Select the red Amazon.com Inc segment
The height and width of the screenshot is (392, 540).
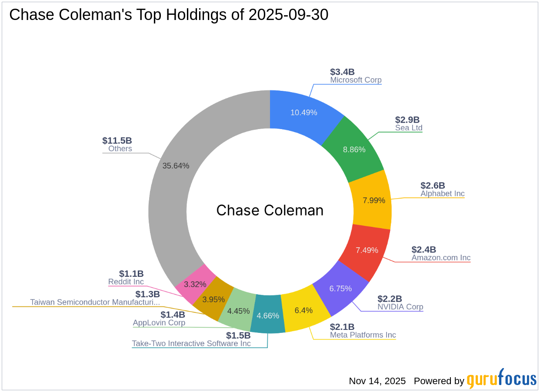pyautogui.click(x=367, y=250)
